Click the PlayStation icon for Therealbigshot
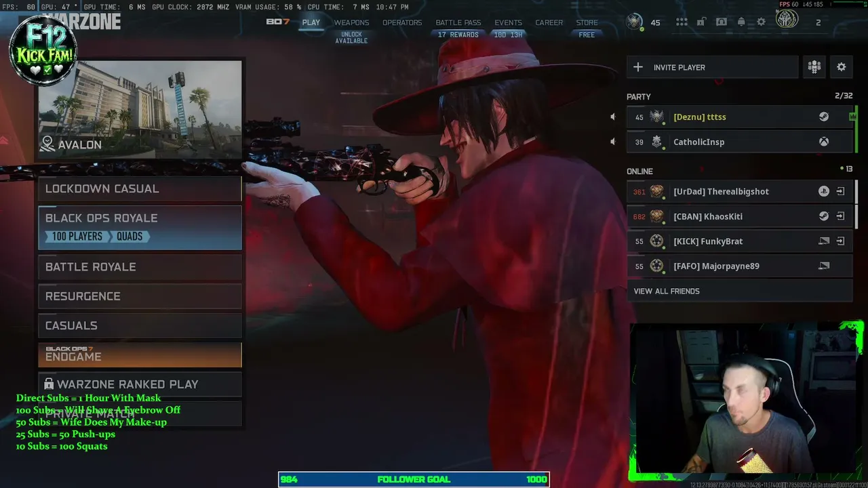Viewport: 868px width, 488px height. point(823,191)
